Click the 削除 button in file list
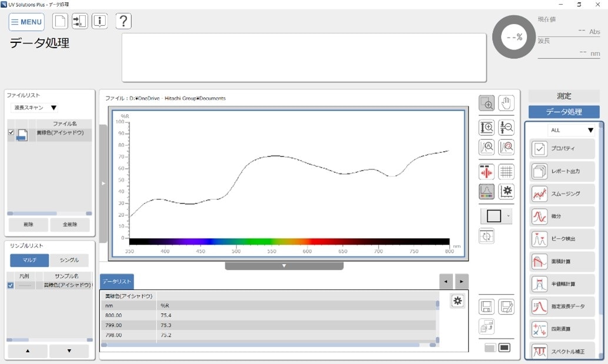The height and width of the screenshot is (364, 608). coord(28,225)
